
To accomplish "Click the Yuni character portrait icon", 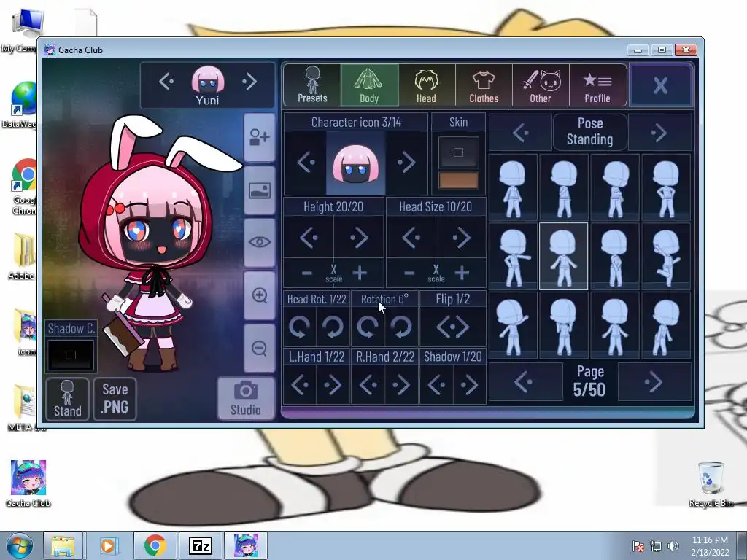I will (x=208, y=80).
